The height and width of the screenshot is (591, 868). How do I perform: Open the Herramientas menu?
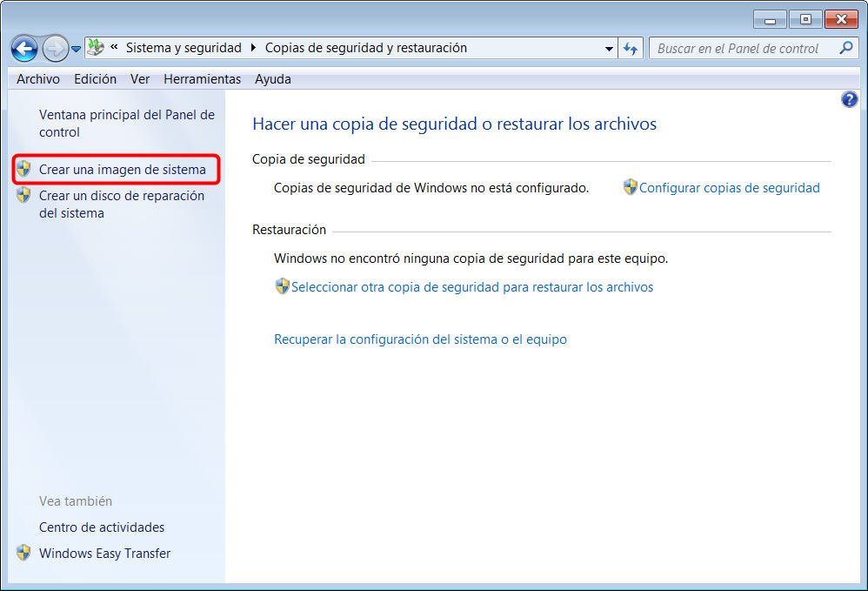click(202, 79)
